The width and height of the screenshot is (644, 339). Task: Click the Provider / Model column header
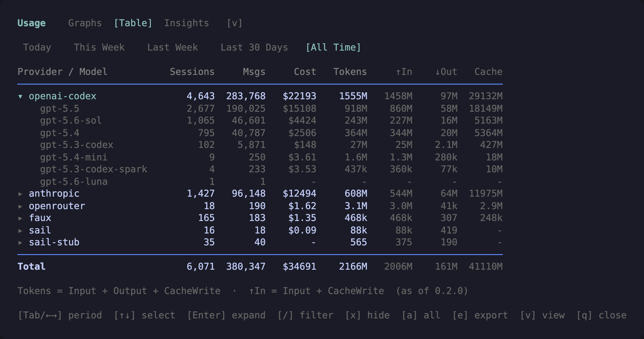(x=62, y=72)
